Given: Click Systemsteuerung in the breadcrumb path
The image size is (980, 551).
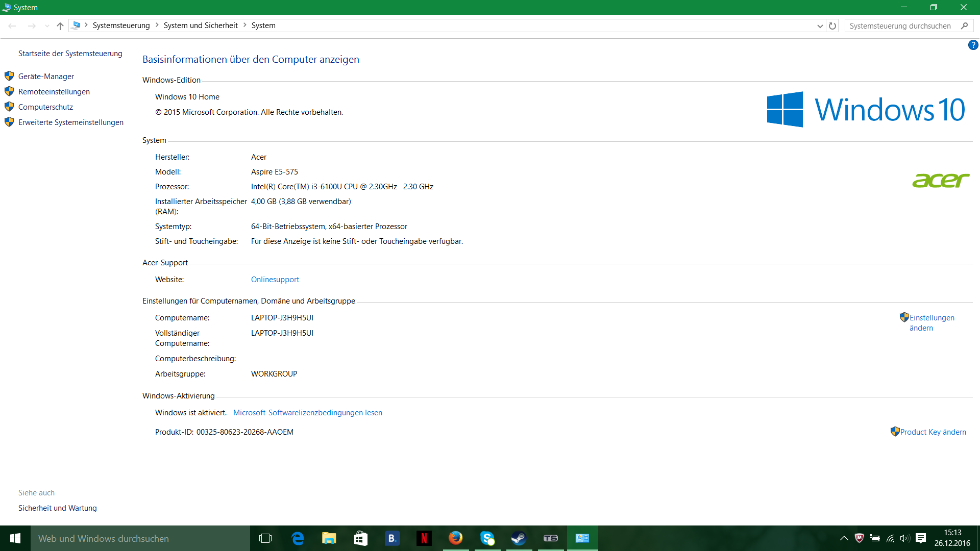Looking at the screenshot, I should coord(121,26).
